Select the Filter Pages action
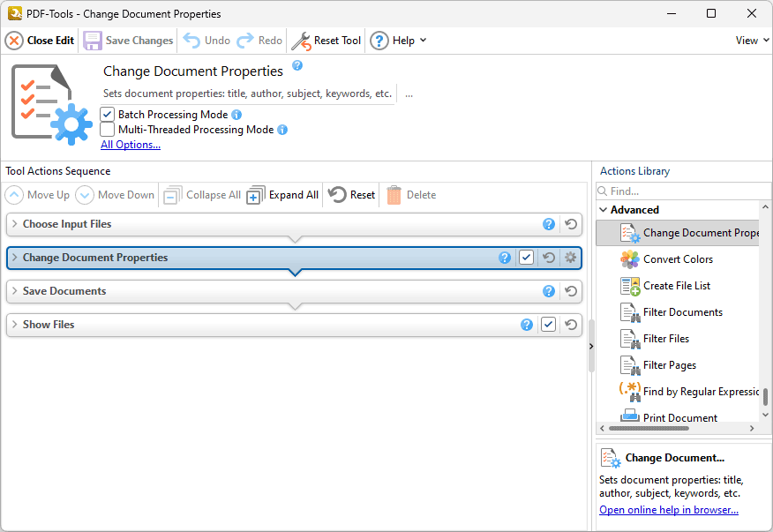This screenshot has width=773, height=532. click(678, 365)
